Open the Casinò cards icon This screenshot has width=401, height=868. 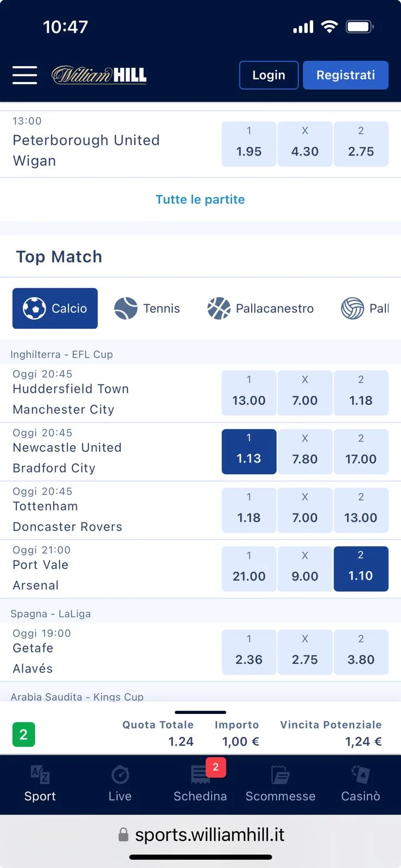[x=360, y=775]
